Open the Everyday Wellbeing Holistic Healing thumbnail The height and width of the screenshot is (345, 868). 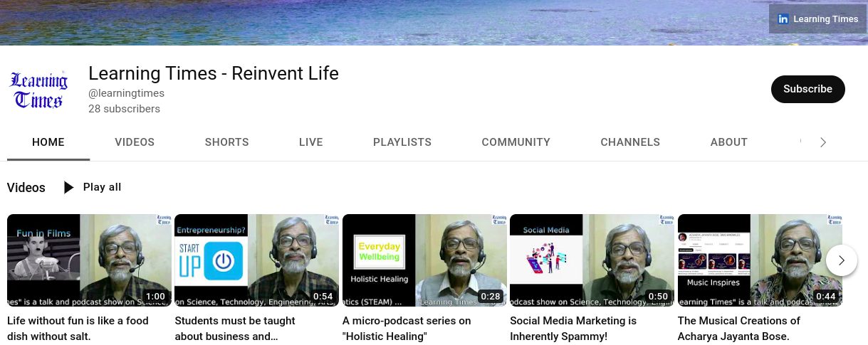pos(424,260)
